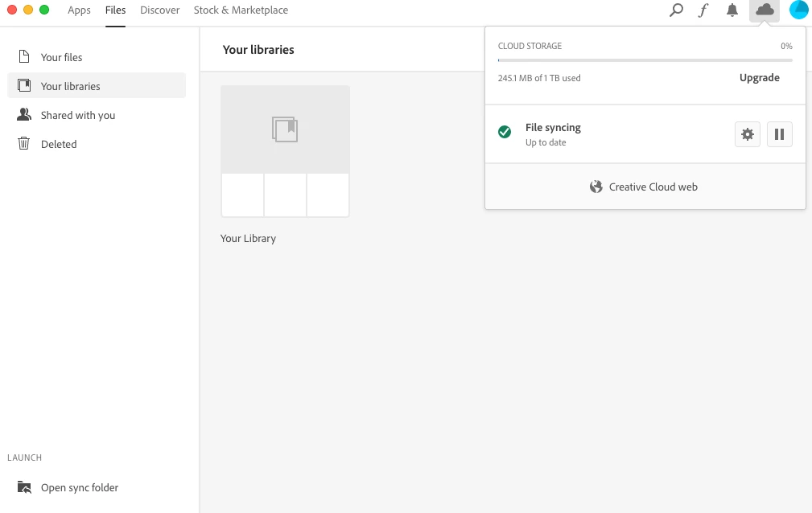Open the Your Library thumbnail card
This screenshot has width=812, height=513.
pyautogui.click(x=285, y=151)
